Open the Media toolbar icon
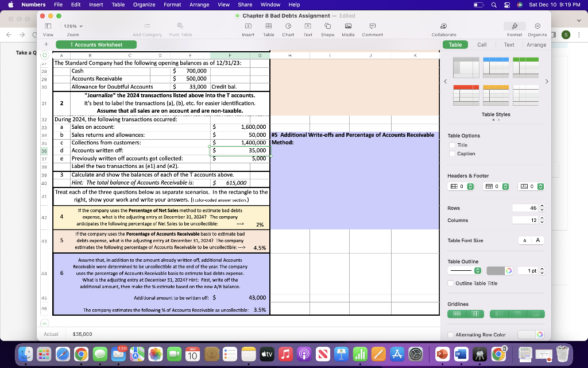Image resolution: width=588 pixels, height=368 pixels. point(347,26)
